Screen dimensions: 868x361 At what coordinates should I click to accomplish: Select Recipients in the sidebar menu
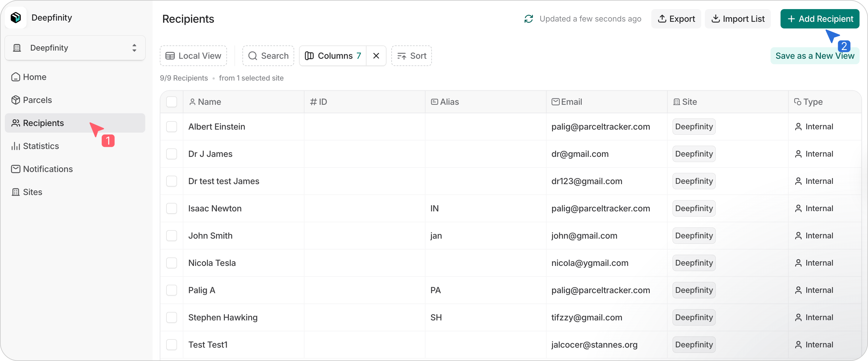tap(43, 123)
